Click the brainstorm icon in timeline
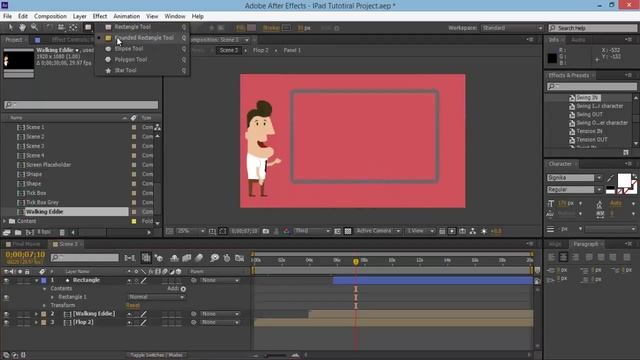Viewport: 640px width, 360px height. [x=214, y=258]
